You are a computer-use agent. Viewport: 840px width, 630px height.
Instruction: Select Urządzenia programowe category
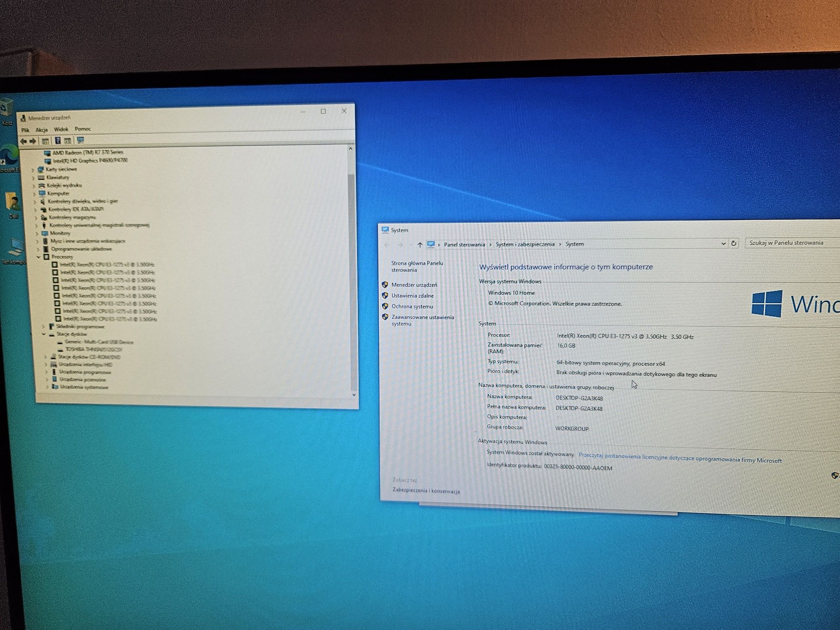pyautogui.click(x=85, y=372)
